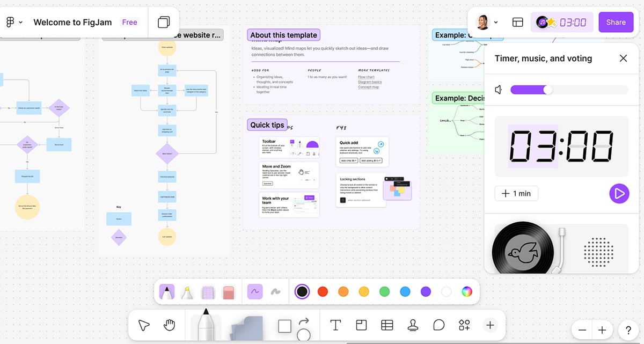Select the Marker tool

click(168, 291)
